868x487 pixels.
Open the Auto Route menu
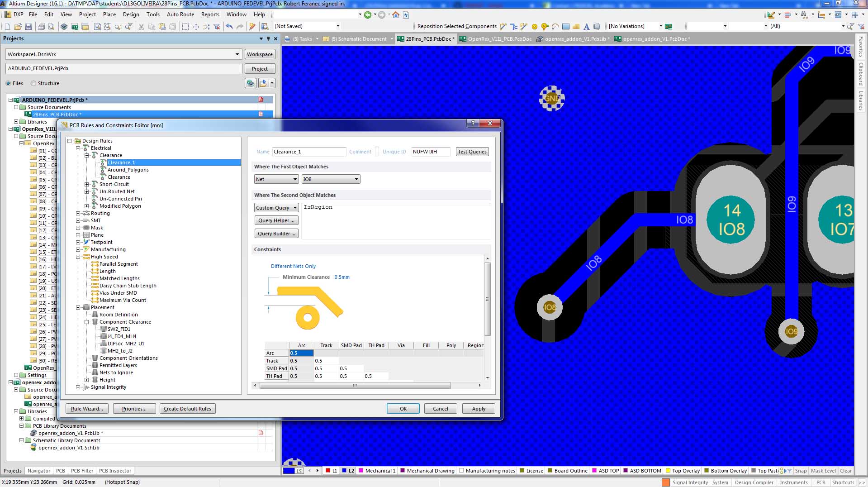click(180, 14)
